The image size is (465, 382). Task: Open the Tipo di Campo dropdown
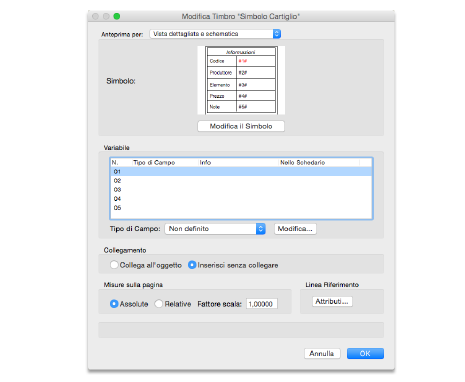pyautogui.click(x=215, y=229)
